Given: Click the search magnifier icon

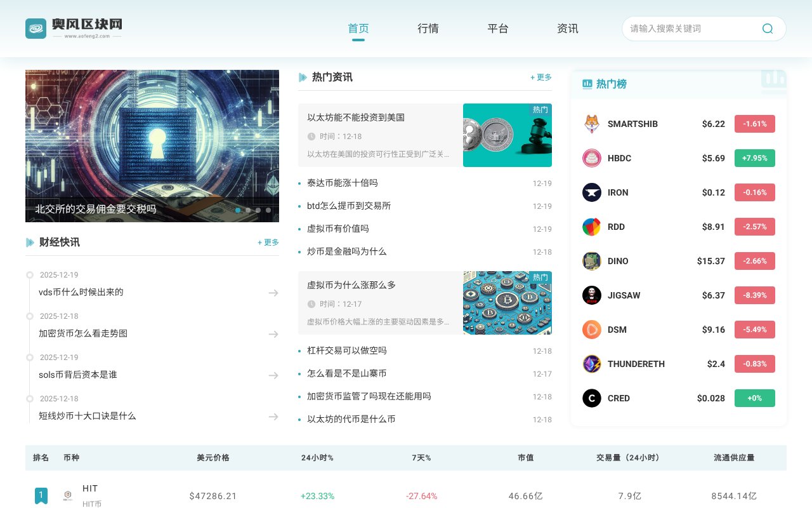Looking at the screenshot, I should pos(767,29).
